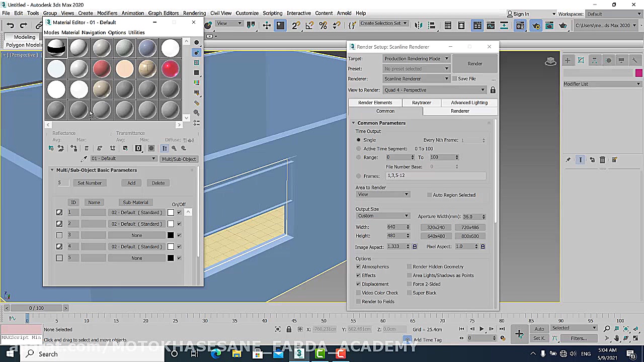Open the Target Production Rendering Mode dropdown
Screen dimensions: 644x362
[416, 59]
